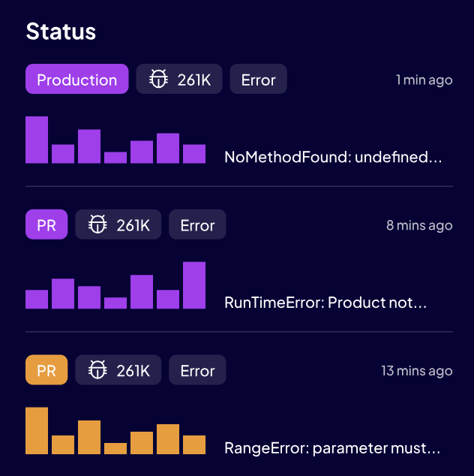Click the 1 min ago timestamp
Image resolution: width=474 pixels, height=476 pixels.
click(x=424, y=80)
